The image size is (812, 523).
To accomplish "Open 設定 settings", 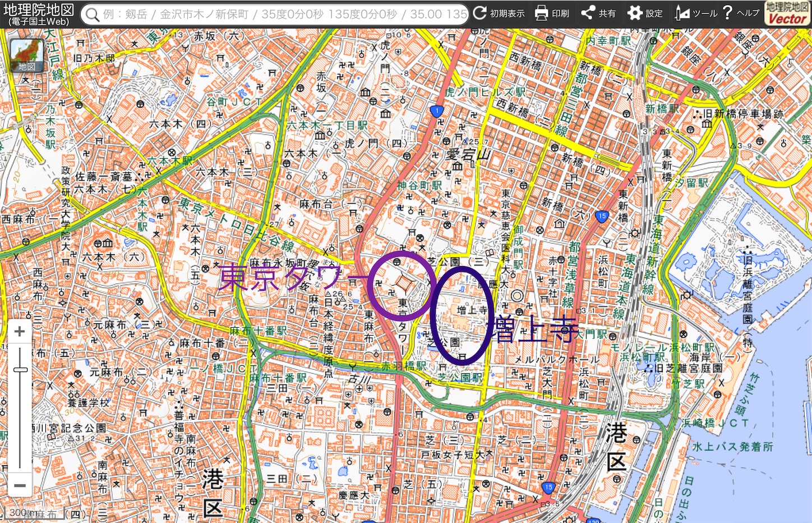I will point(645,13).
